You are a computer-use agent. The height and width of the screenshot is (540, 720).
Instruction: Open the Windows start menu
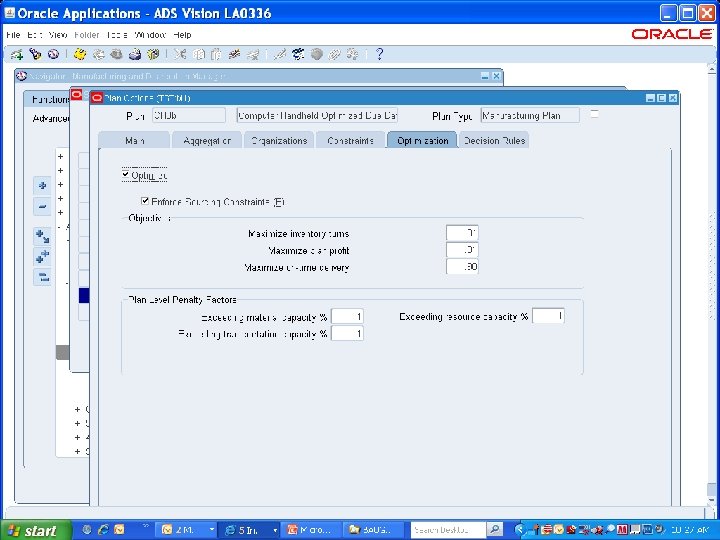click(35, 530)
